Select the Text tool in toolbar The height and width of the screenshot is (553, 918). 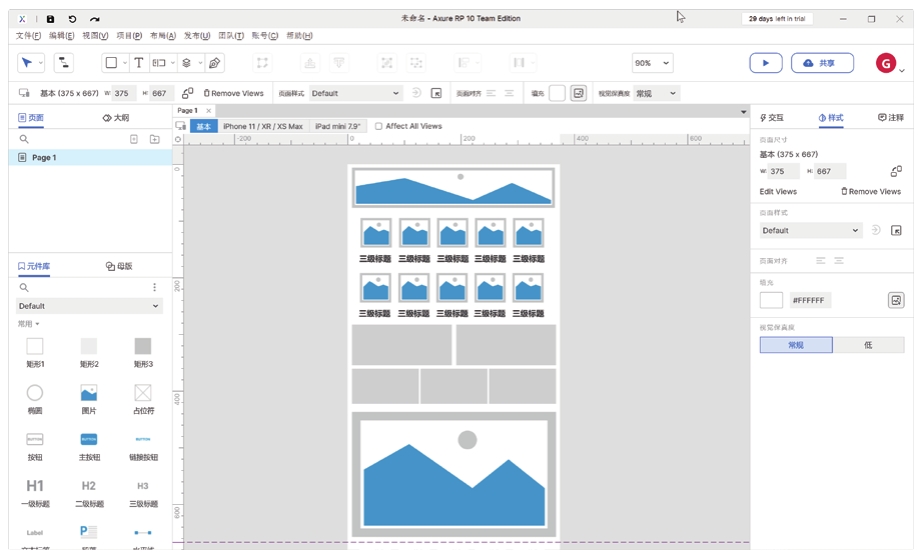139,63
